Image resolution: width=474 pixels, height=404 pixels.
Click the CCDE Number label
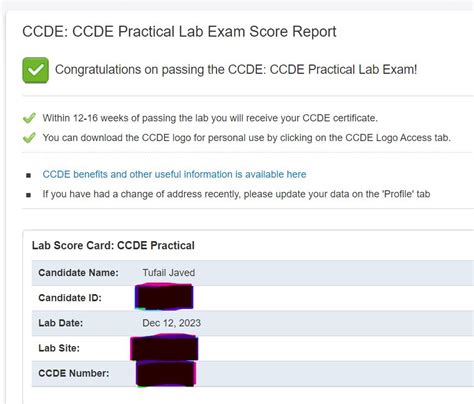(74, 373)
